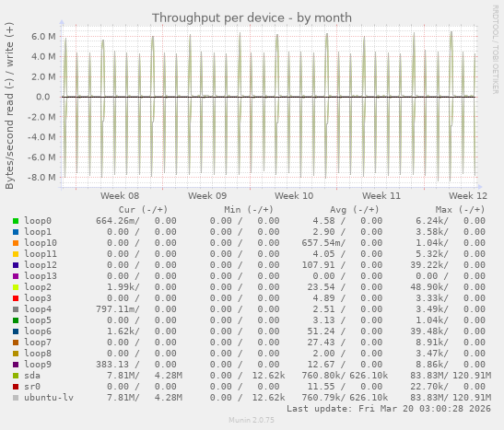The height and width of the screenshot is (430, 504).
Task: Click the Last update timestamp text
Action: coord(389,409)
